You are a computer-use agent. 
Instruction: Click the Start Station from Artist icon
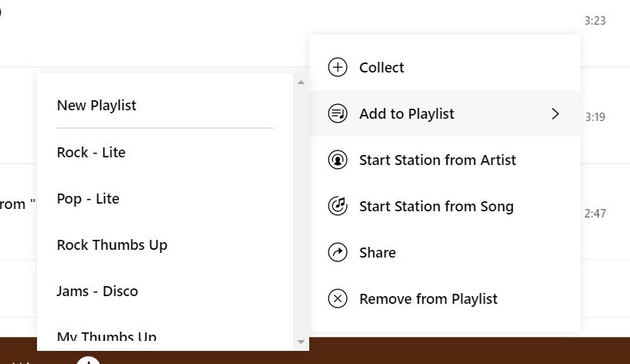click(x=338, y=160)
